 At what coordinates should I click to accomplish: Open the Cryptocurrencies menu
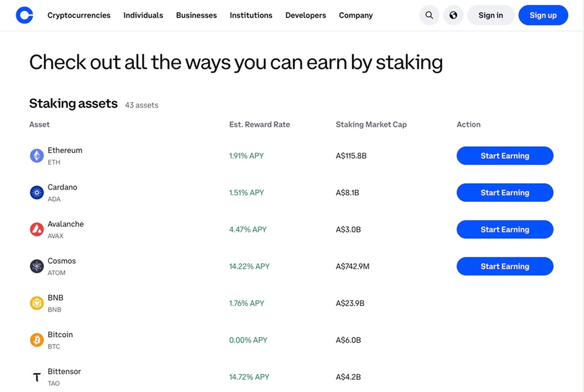coord(78,15)
